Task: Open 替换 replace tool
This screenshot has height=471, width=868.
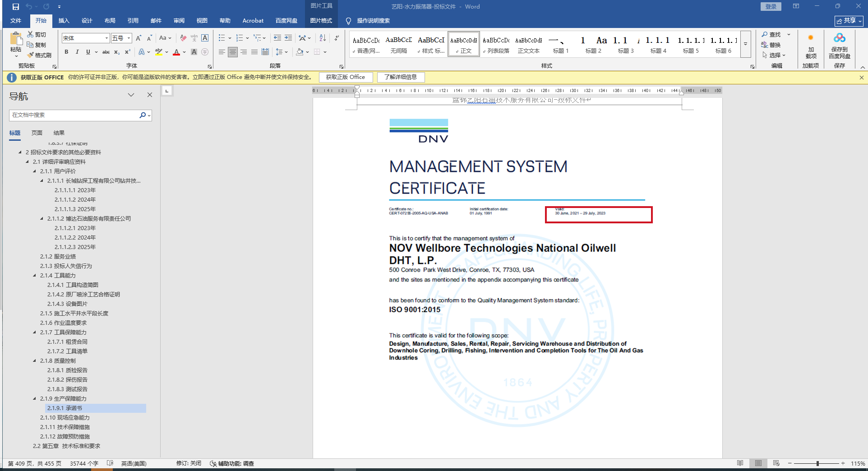Action: 771,45
